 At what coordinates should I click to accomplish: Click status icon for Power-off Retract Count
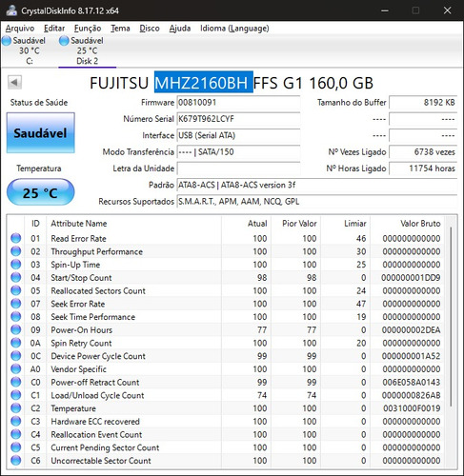click(16, 382)
